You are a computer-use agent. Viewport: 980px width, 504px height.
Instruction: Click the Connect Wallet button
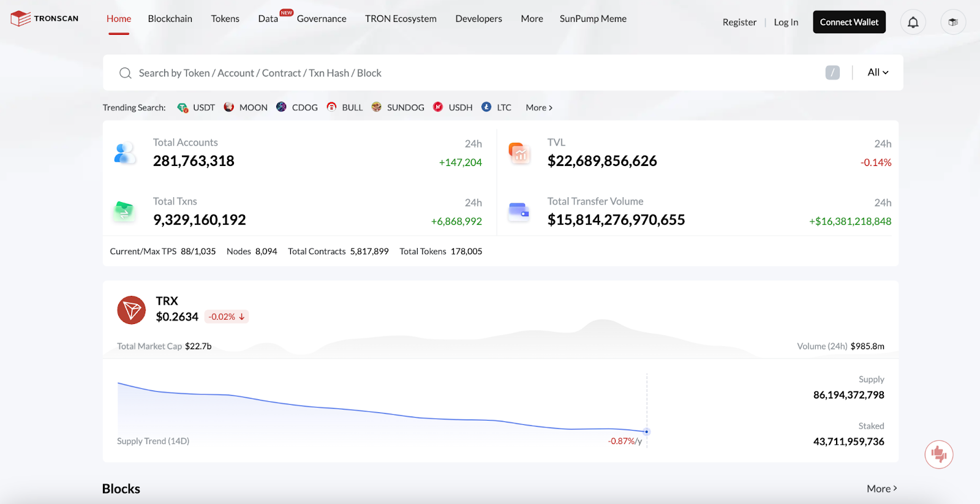(849, 22)
